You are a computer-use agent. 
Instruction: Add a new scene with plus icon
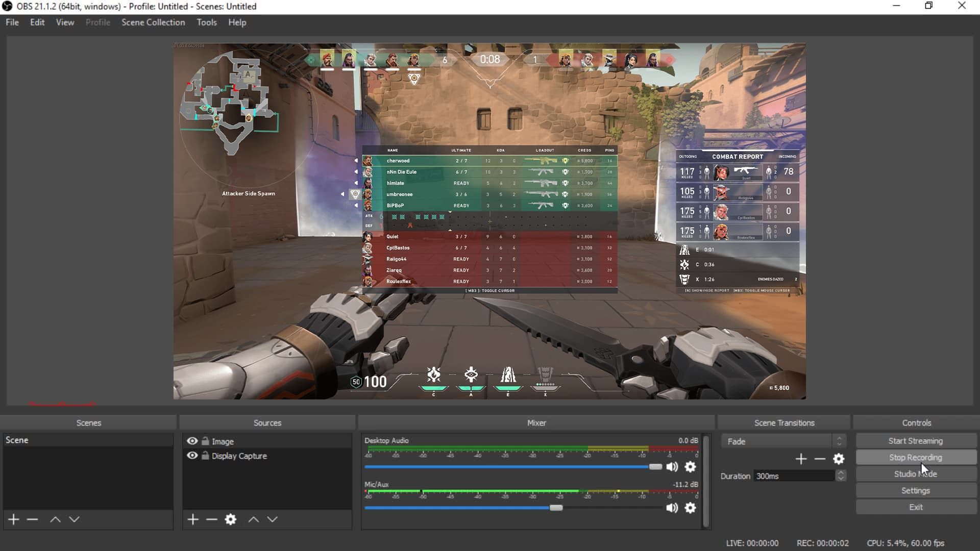[x=14, y=519]
